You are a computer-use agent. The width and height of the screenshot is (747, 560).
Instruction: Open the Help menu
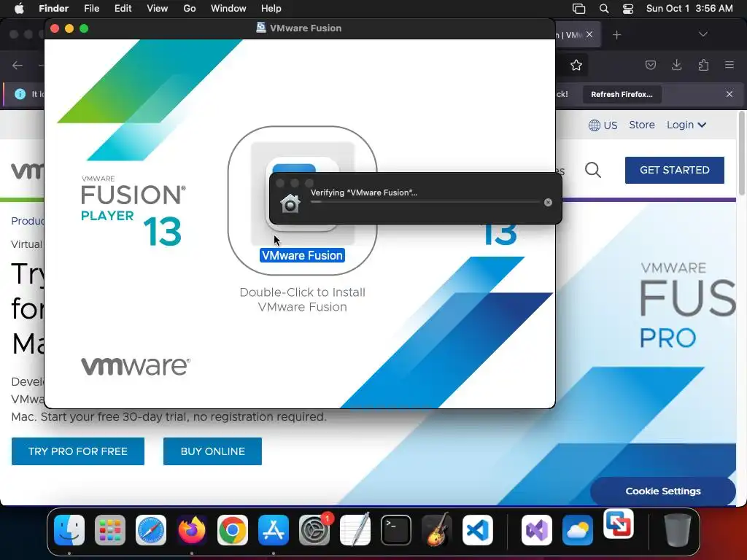[x=271, y=9]
